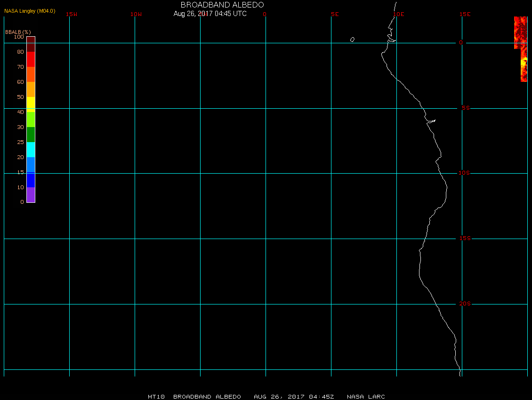532x400 pixels.
Task: Click the legend value '80'
Action: [21, 52]
